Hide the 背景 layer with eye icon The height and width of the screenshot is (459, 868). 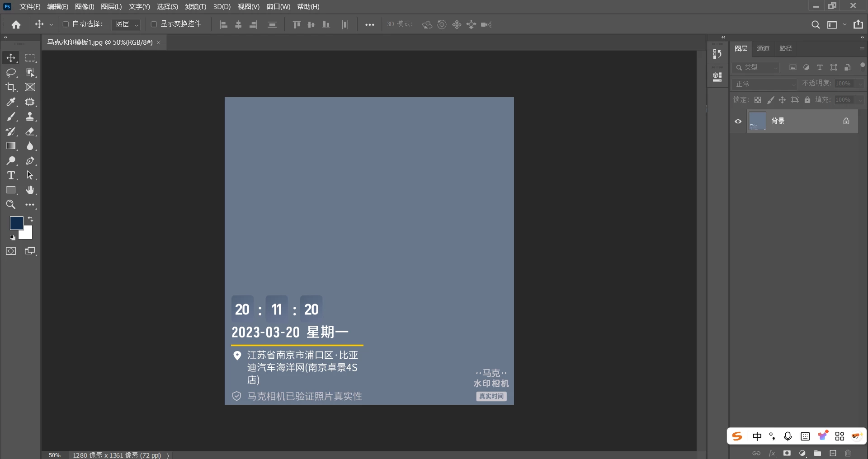(x=738, y=121)
